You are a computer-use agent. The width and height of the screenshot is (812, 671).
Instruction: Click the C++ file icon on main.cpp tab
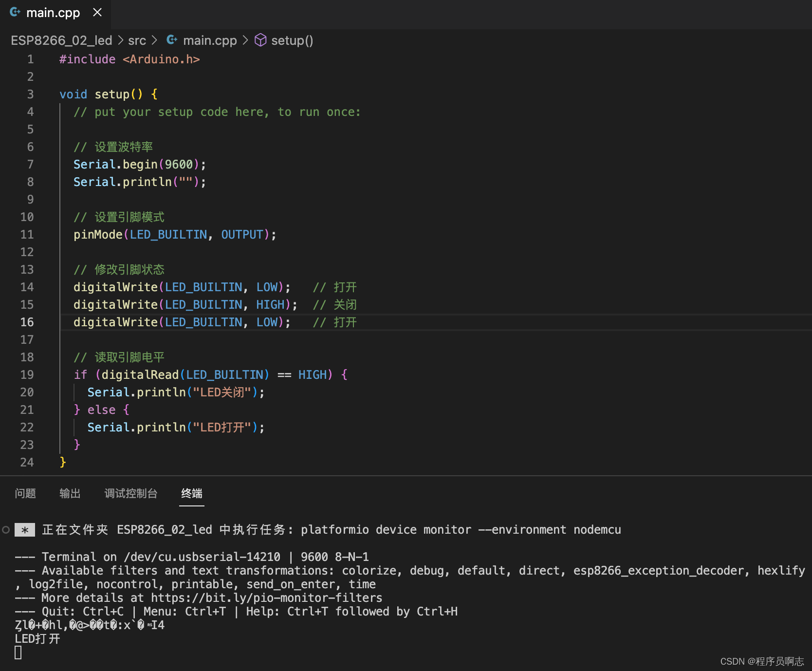click(x=15, y=13)
